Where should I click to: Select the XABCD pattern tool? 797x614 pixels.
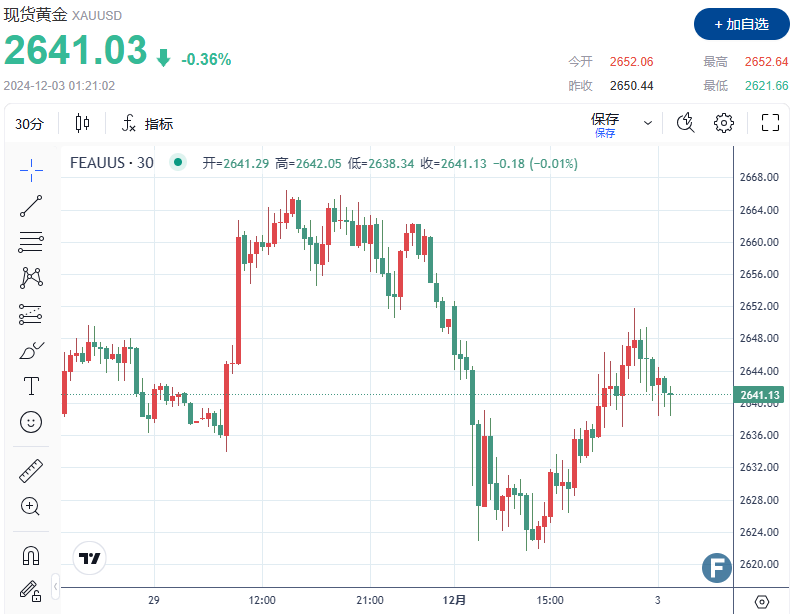pos(31,277)
